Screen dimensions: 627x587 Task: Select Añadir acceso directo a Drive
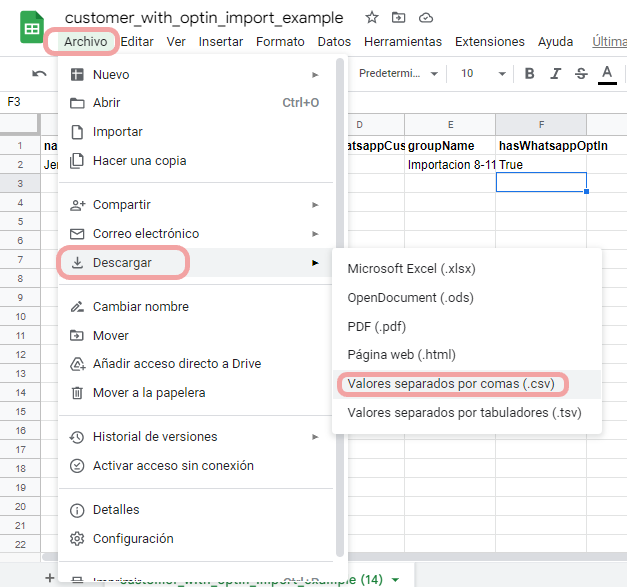pyautogui.click(x=196, y=364)
